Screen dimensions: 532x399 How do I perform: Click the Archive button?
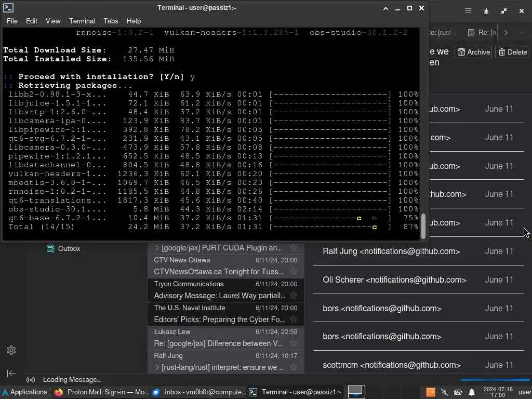pyautogui.click(x=473, y=52)
